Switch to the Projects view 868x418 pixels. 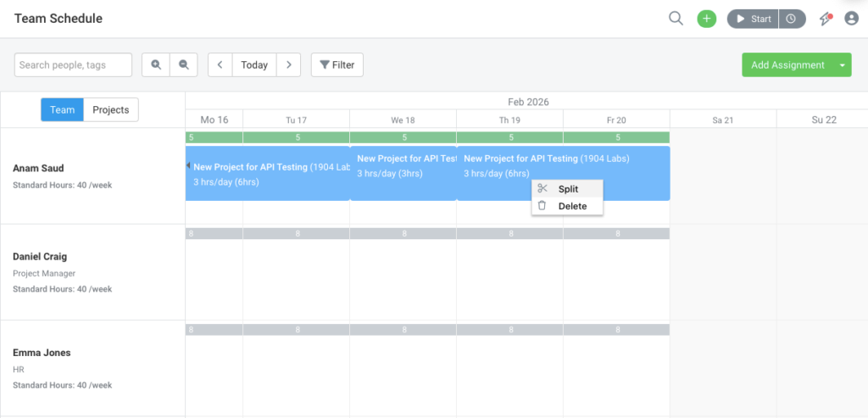pyautogui.click(x=111, y=110)
